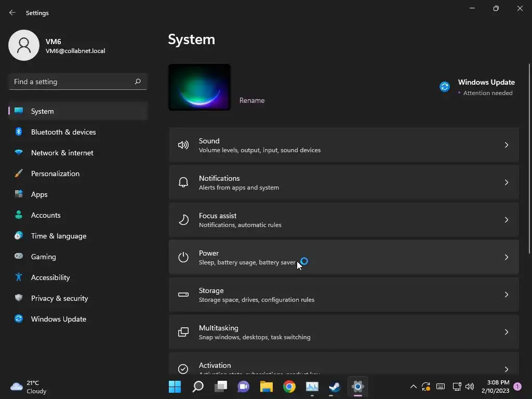This screenshot has height=399, width=532.
Task: Click the Find a setting search field
Action: pyautogui.click(x=78, y=82)
